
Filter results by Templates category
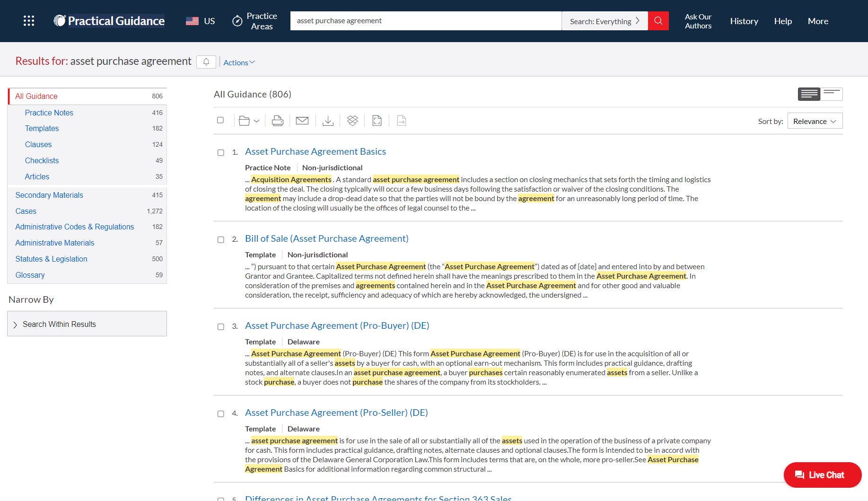click(42, 128)
